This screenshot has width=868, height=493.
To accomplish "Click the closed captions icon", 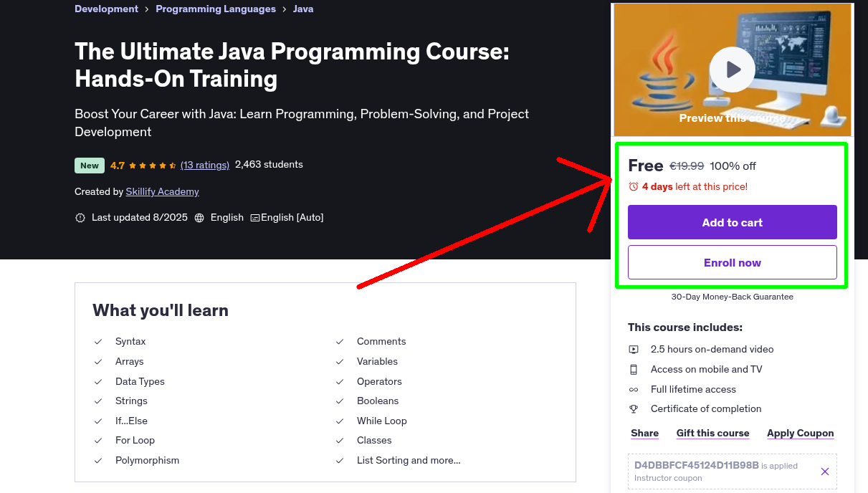I will tap(254, 218).
